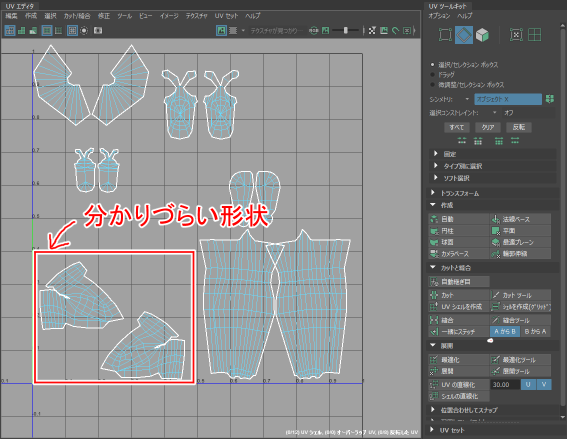Select the face selection cube icon

click(482, 35)
